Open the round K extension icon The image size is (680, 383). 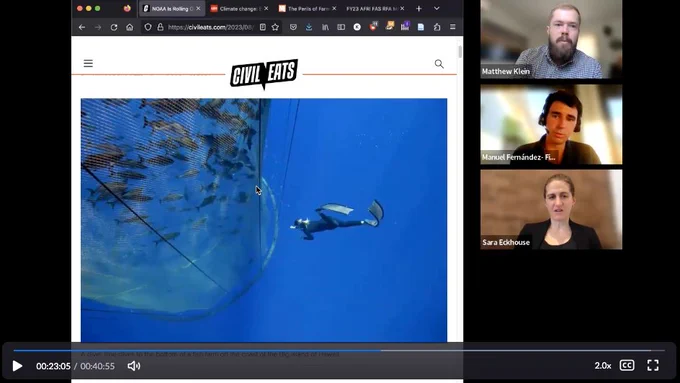[357, 27]
